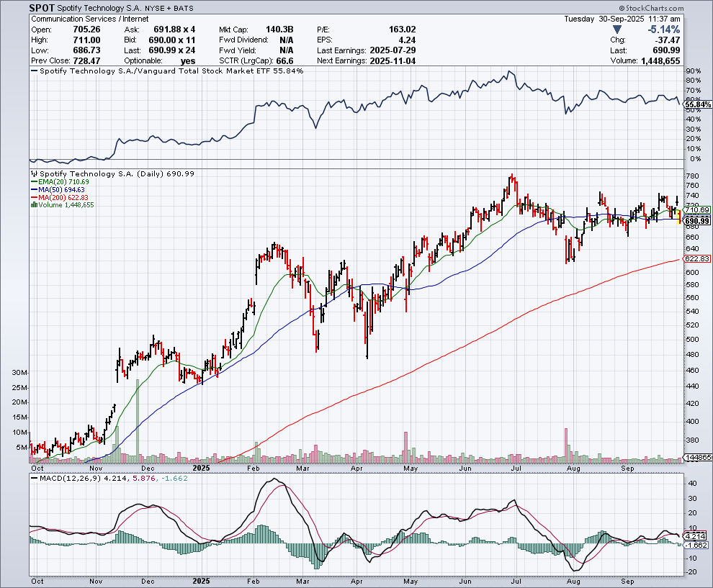Click the SCTR (LrgCap) value 66.6
The image size is (713, 588).
coord(285,60)
